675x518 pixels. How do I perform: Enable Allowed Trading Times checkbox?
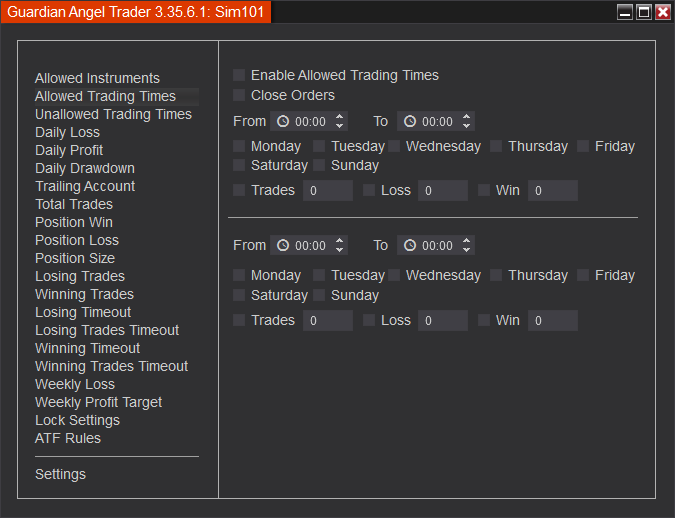239,75
